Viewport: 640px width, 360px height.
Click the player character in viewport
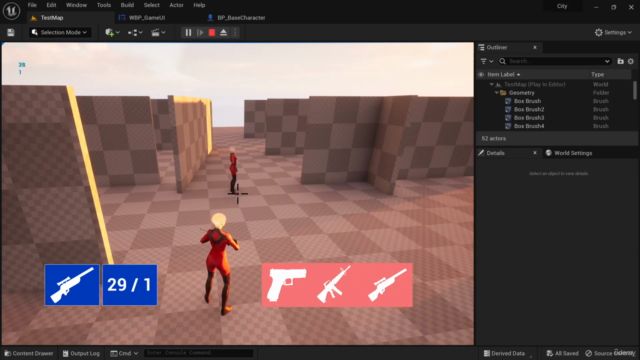point(219,264)
